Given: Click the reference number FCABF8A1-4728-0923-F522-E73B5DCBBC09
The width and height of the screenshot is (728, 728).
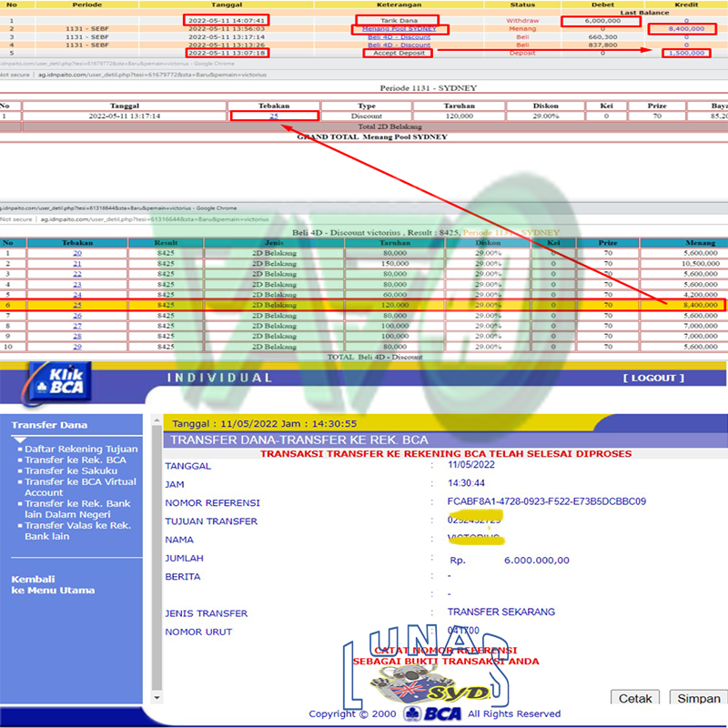Looking at the screenshot, I should (547, 501).
